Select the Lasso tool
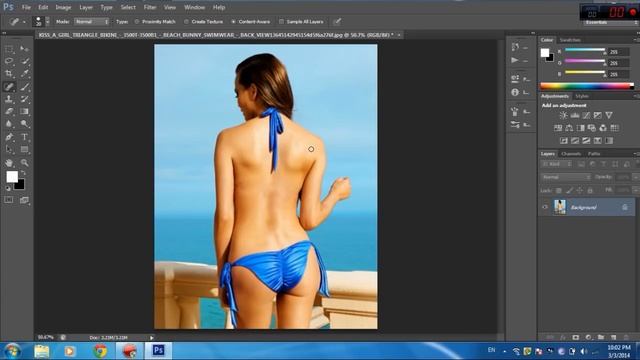The image size is (640, 360). coord(9,61)
